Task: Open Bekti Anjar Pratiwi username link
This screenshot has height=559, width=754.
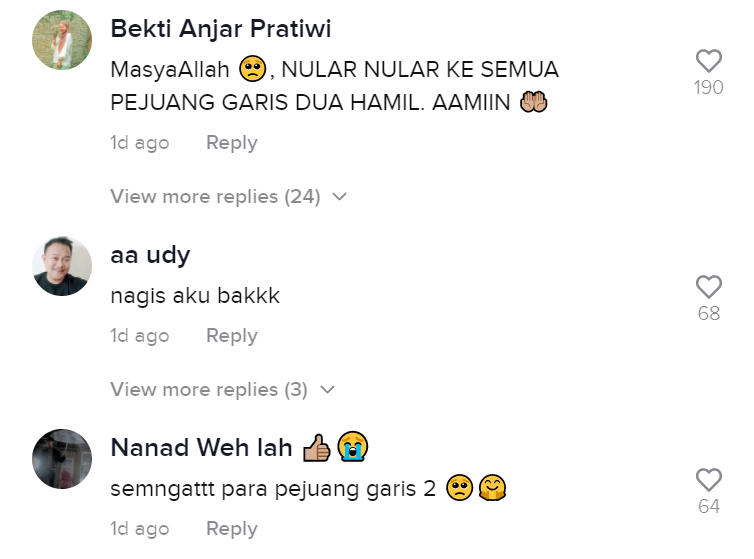Action: tap(221, 28)
